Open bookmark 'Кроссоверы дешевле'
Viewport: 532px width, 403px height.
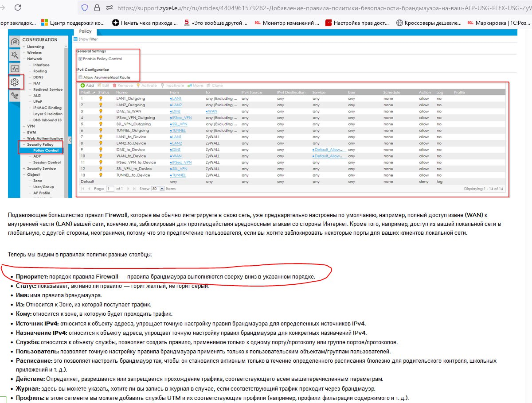[x=428, y=23]
